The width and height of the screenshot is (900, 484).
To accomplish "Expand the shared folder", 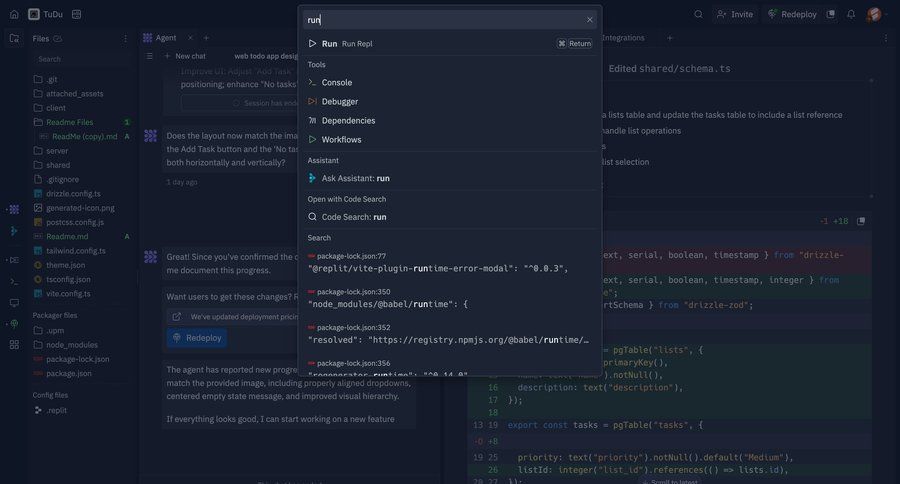I will (x=80, y=165).
